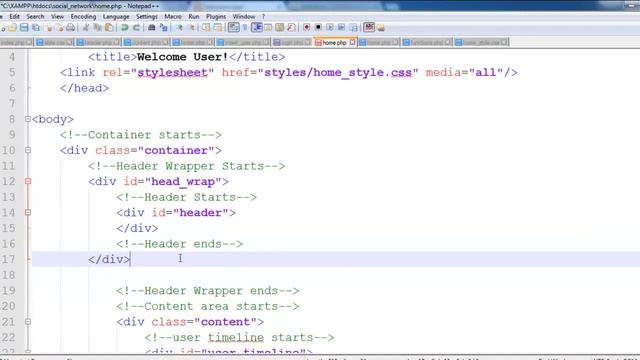Collapse the header div fold on line 14
The image size is (640, 360).
pos(28,212)
